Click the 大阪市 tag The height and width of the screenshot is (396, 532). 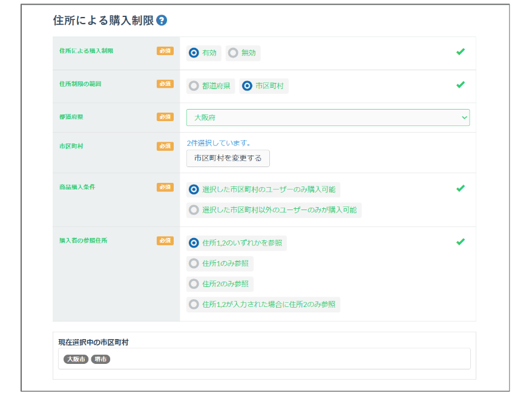point(76,359)
